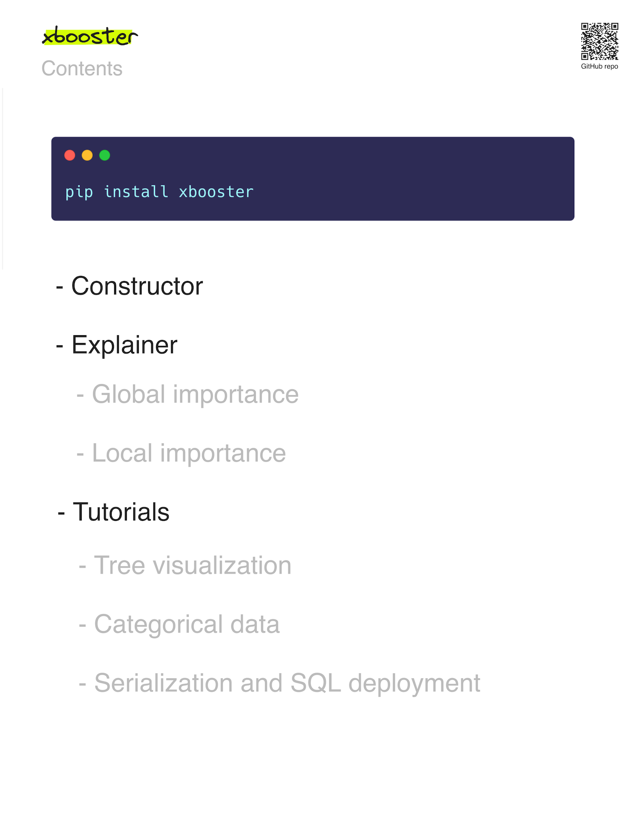The width and height of the screenshot is (644, 840).
Task: Click the yellow dot in code window
Action: pyautogui.click(x=87, y=155)
